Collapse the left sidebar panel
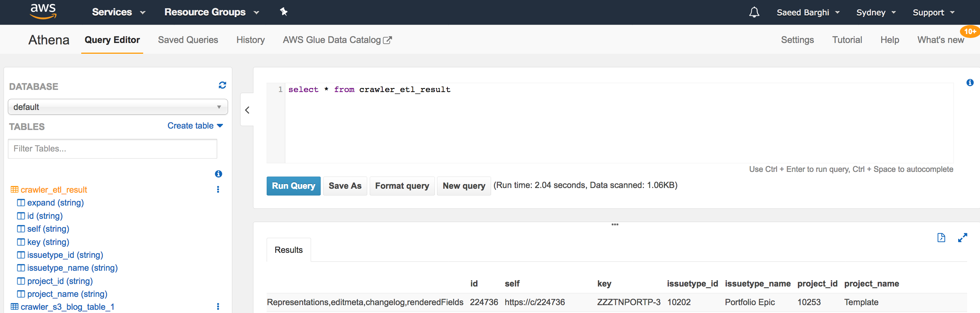This screenshot has height=313, width=980. tap(247, 110)
